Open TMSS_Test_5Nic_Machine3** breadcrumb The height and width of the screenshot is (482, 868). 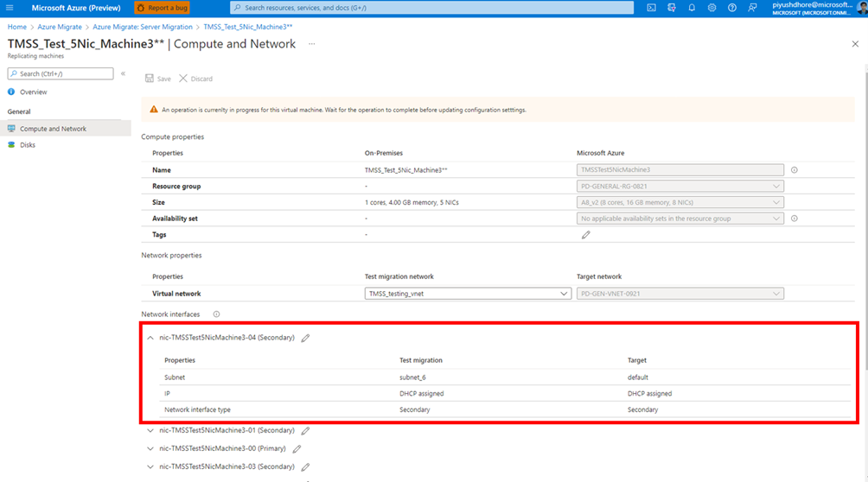coord(247,27)
